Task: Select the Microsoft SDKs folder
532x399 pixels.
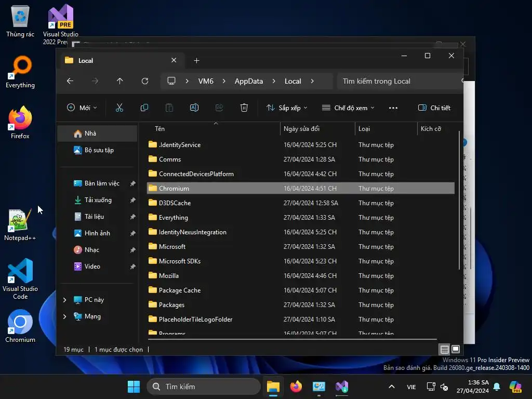Action: pyautogui.click(x=301, y=261)
